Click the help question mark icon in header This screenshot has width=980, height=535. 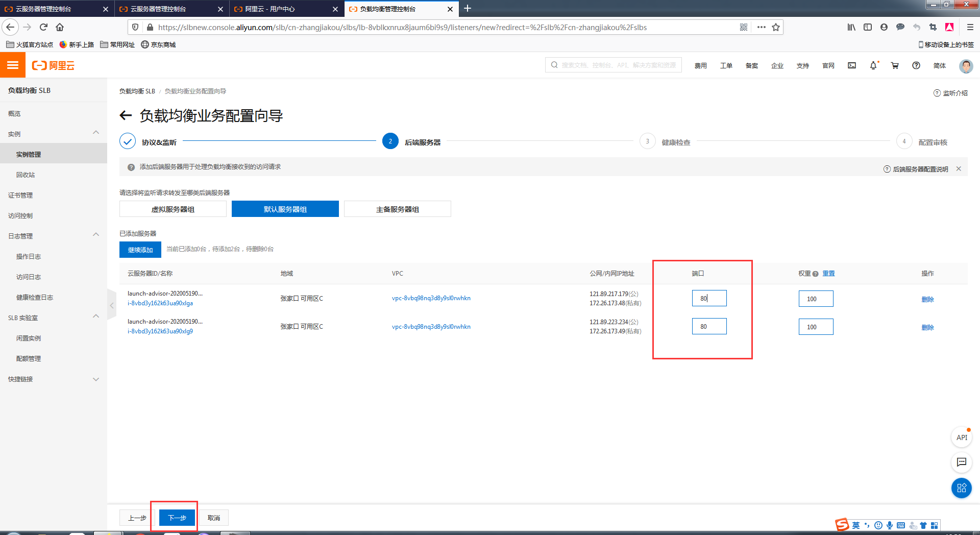916,65
